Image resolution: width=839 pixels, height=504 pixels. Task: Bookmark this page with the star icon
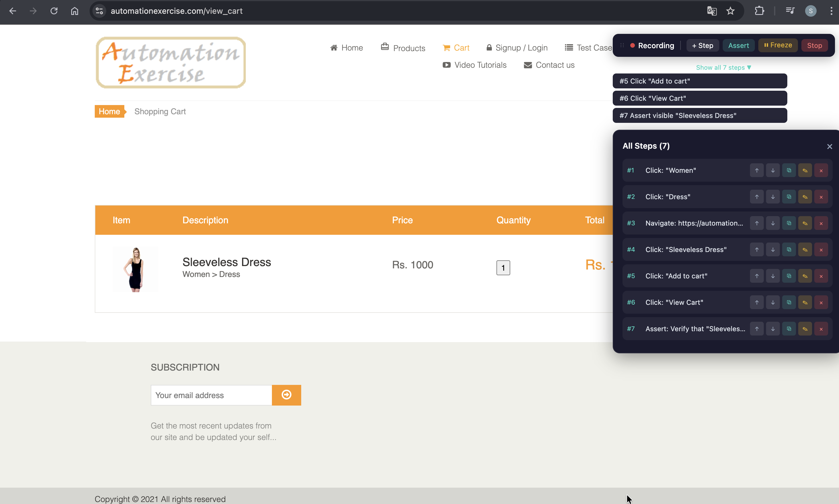point(730,11)
